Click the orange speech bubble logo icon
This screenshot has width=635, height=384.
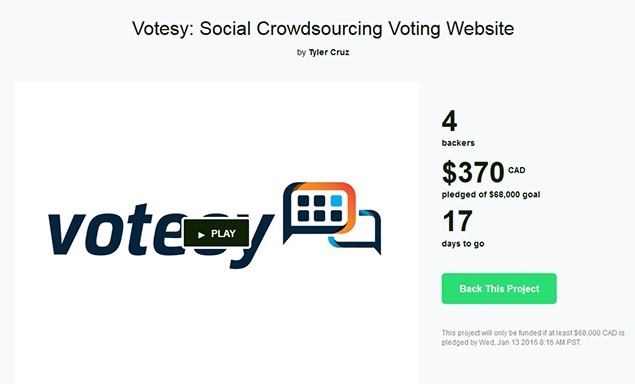pos(319,211)
